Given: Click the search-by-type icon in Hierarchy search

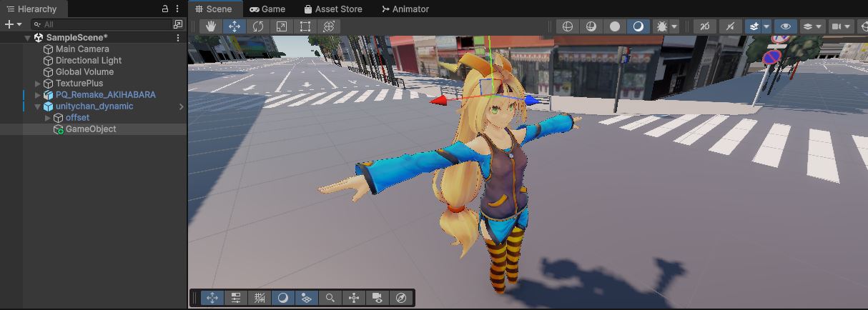Looking at the screenshot, I should [x=178, y=24].
